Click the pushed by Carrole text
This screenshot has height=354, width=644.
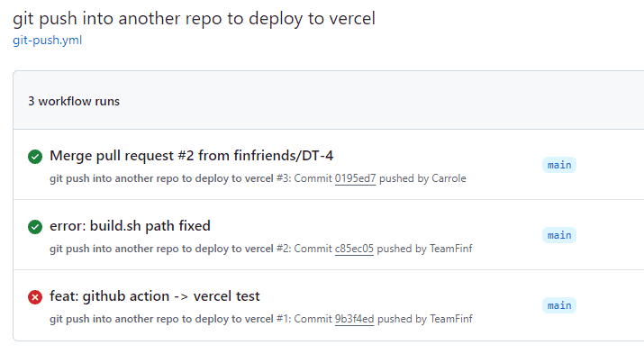(422, 178)
